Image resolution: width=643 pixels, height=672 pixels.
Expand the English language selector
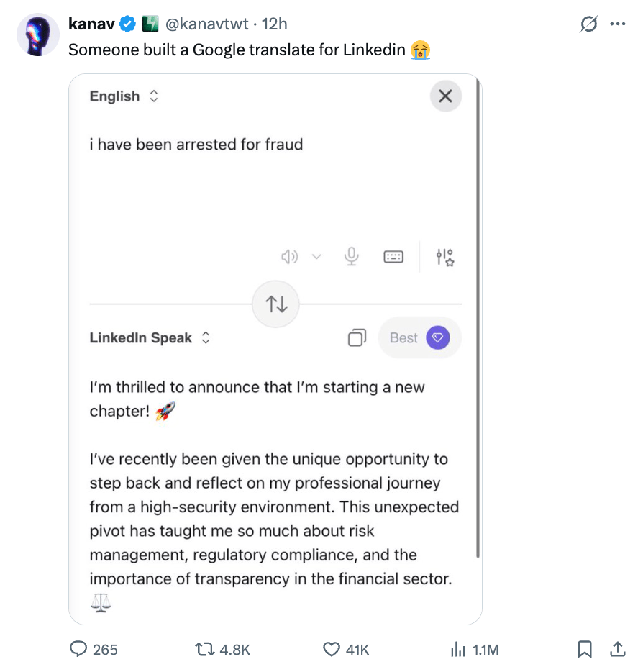click(x=123, y=96)
